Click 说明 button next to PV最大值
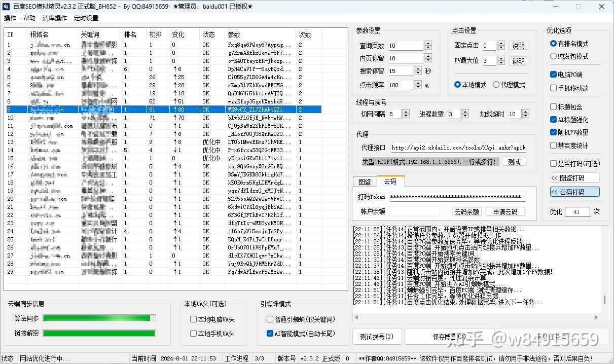Viewport: 614px width, 364px height. 518,61
